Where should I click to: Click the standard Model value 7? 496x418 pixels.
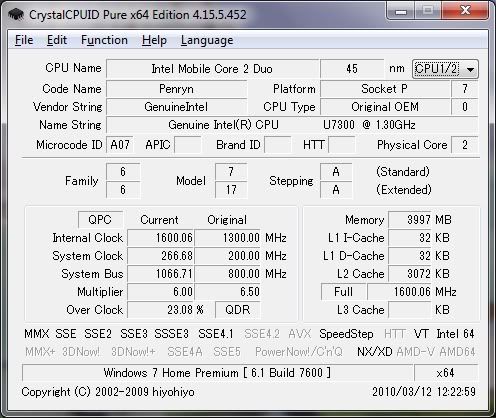pos(231,172)
